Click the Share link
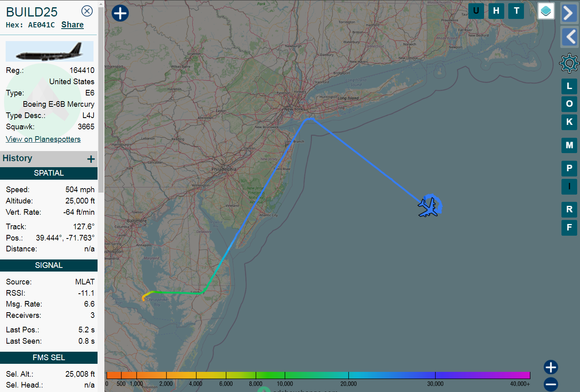 (73, 25)
